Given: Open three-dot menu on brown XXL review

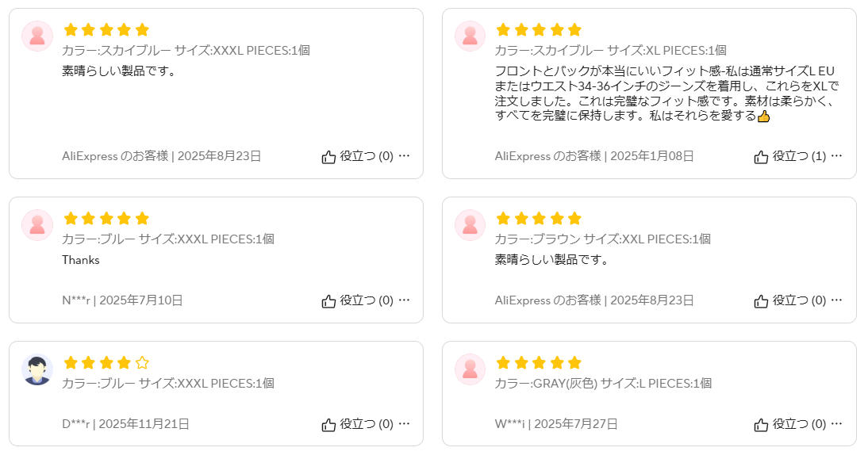Looking at the screenshot, I should 836,300.
